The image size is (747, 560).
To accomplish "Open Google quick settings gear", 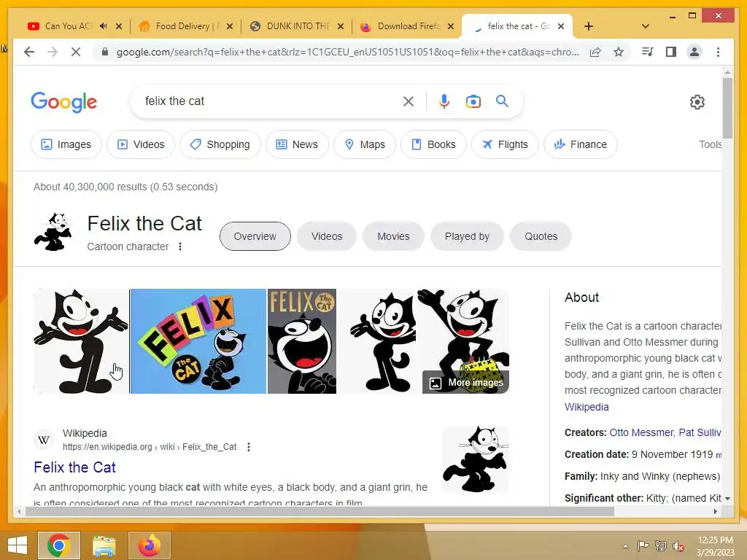I will (x=697, y=102).
